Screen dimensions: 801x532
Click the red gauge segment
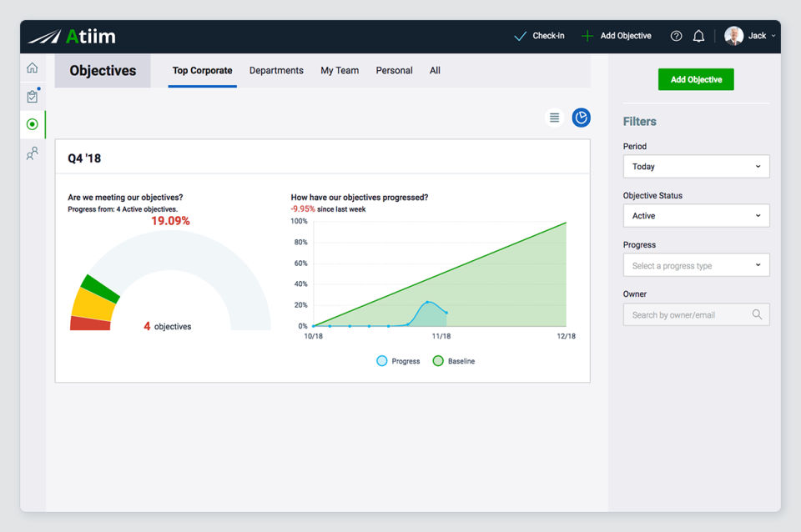pos(90,324)
